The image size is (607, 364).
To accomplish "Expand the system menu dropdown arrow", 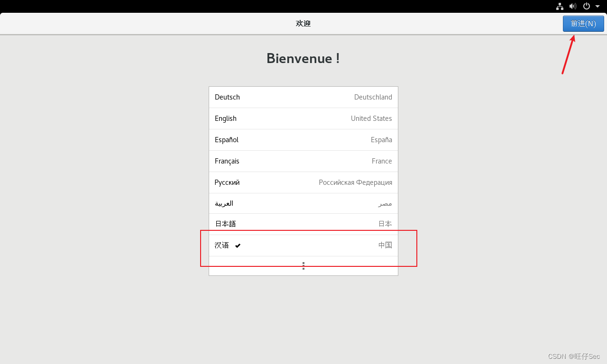I will [x=598, y=6].
